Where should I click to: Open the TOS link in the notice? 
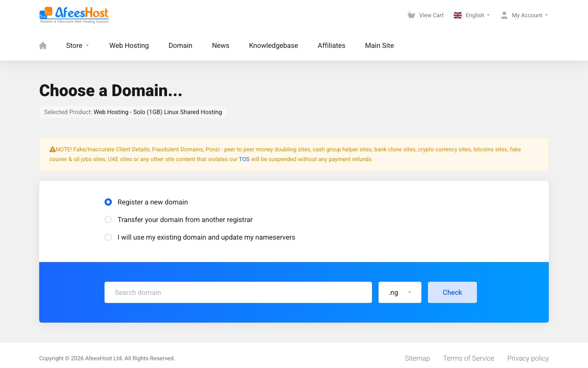point(244,159)
